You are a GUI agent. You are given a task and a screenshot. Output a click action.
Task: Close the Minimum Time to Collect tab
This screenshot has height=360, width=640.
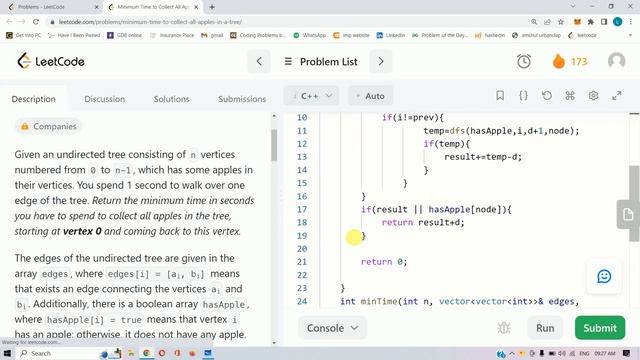196,7
